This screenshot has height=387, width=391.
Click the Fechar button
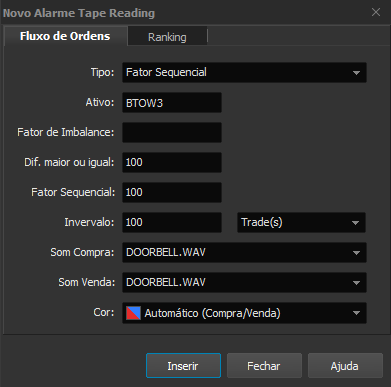(264, 366)
